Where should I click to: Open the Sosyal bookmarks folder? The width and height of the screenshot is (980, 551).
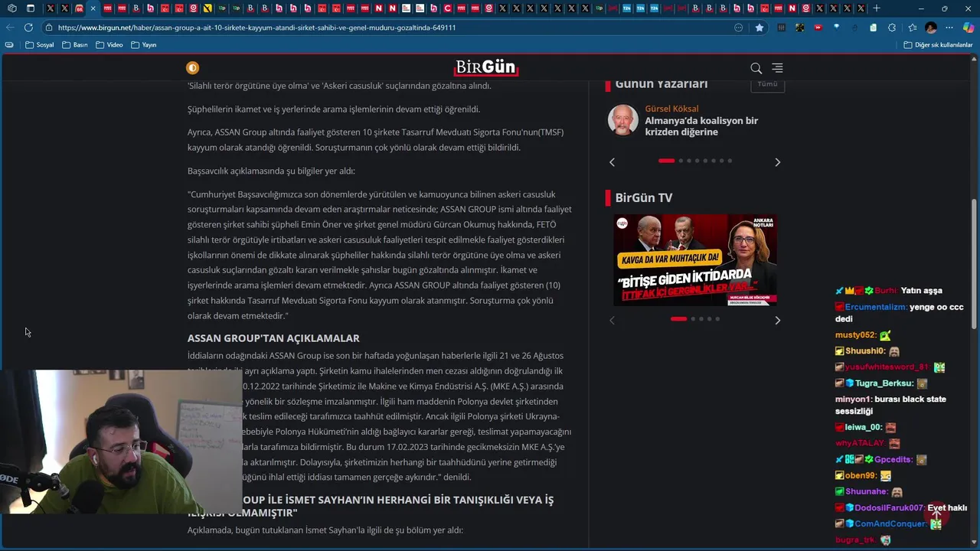(x=40, y=45)
